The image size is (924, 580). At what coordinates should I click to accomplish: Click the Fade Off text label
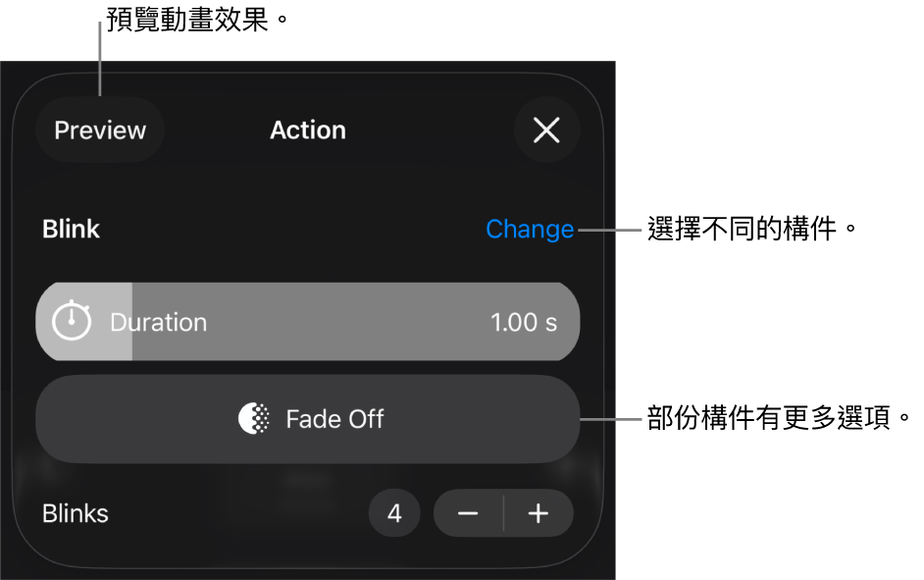pos(334,419)
